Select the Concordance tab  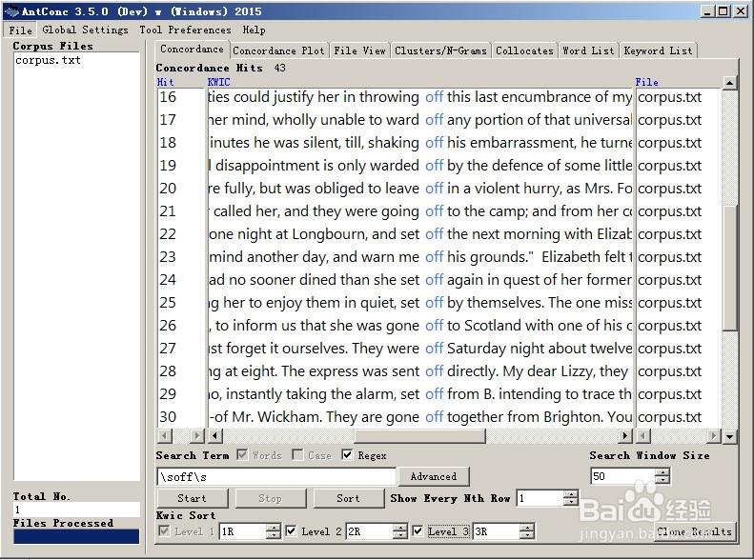[x=192, y=49]
